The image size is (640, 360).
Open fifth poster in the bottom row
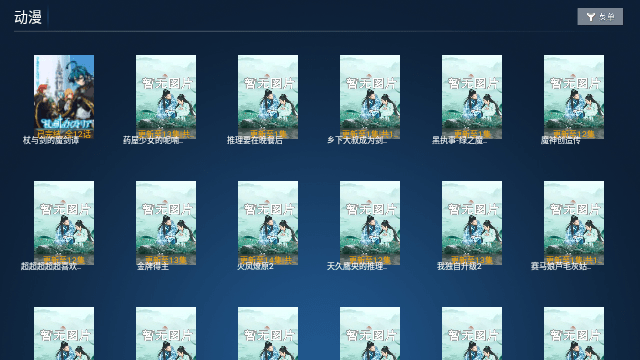click(472, 333)
